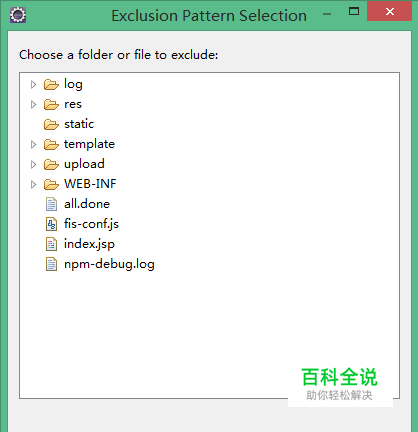418x432 pixels.
Task: Maximize the Exclusion Pattern Selection window
Action: point(354,11)
